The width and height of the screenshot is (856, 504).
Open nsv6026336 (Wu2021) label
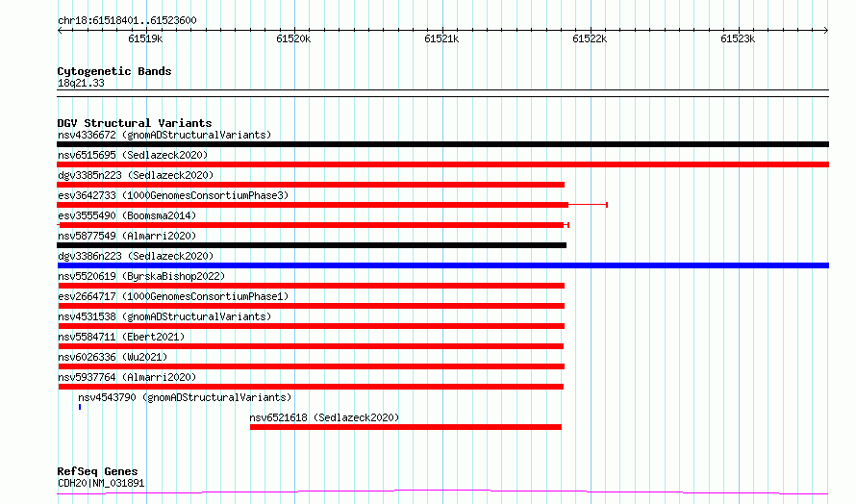113,357
